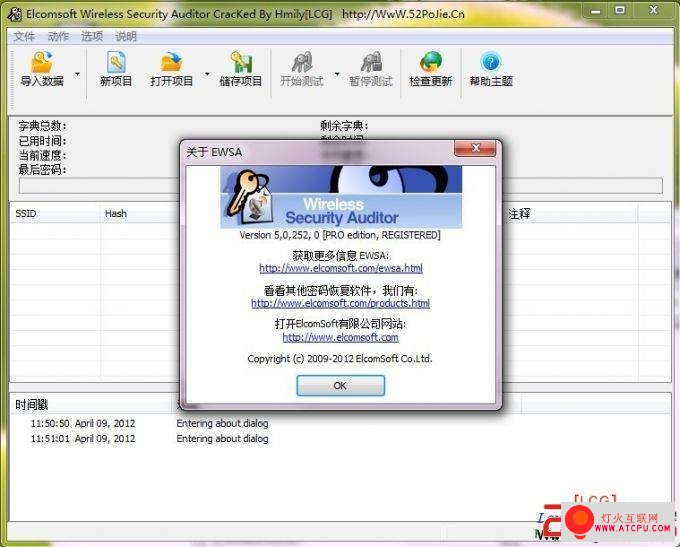
Task: Maximize the Elcomsoft main window
Action: (x=620, y=11)
